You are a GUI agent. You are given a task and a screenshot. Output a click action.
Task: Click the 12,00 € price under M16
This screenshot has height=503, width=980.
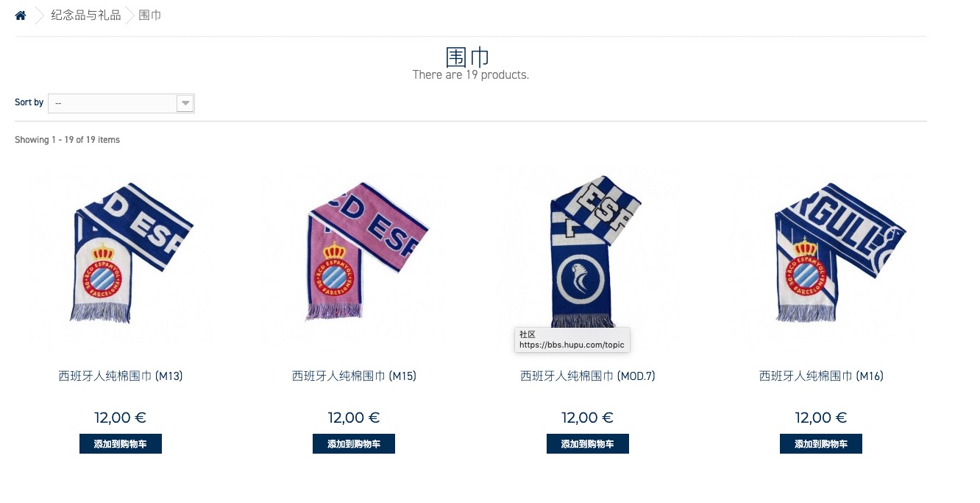[821, 418]
